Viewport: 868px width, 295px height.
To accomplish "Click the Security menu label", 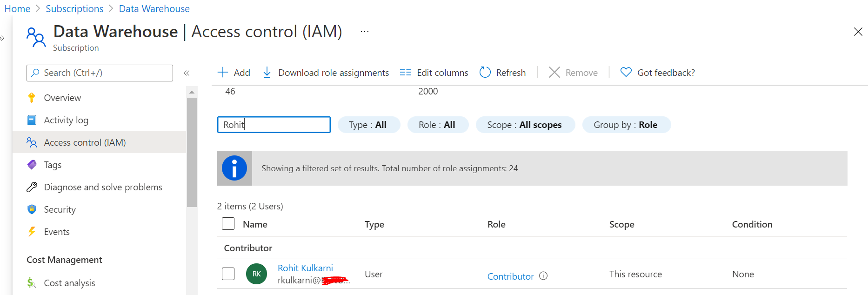I will pyautogui.click(x=60, y=209).
